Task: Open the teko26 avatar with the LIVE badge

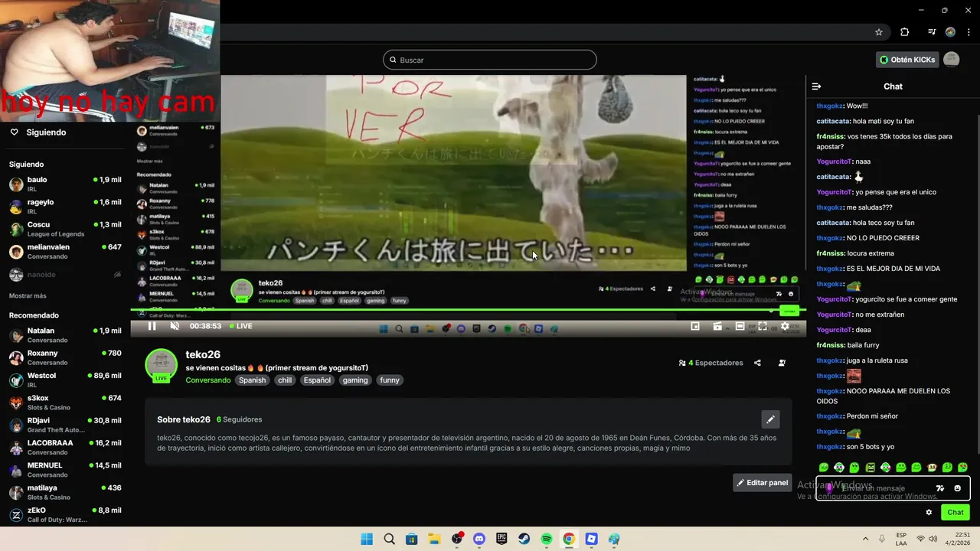Action: [162, 365]
